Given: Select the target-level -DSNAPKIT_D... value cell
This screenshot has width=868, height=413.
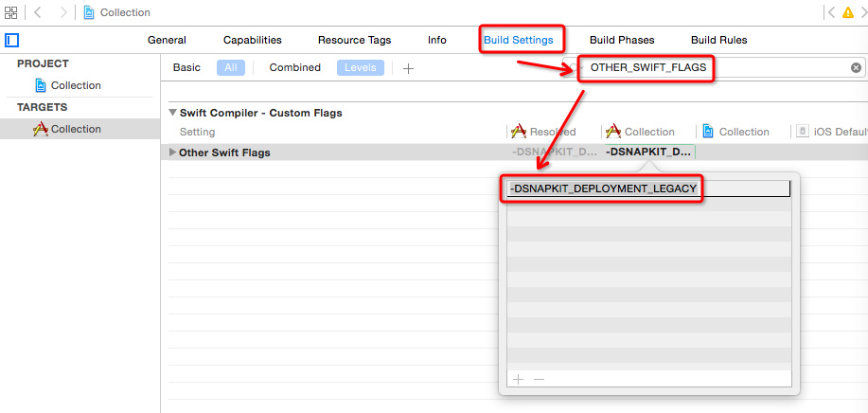Looking at the screenshot, I should click(x=649, y=153).
